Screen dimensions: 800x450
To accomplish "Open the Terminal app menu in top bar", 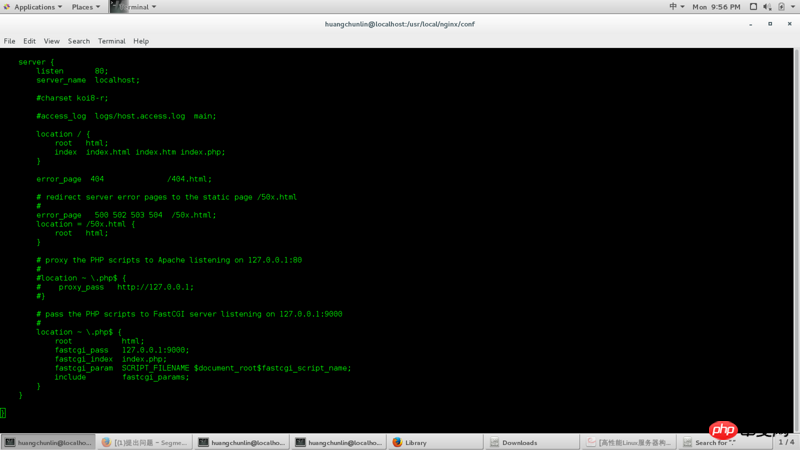I will pyautogui.click(x=134, y=7).
